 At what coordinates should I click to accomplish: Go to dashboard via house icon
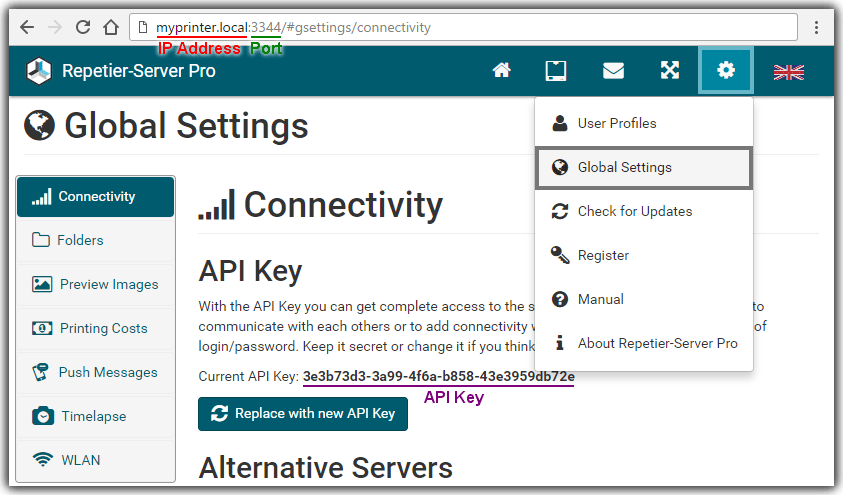point(502,70)
